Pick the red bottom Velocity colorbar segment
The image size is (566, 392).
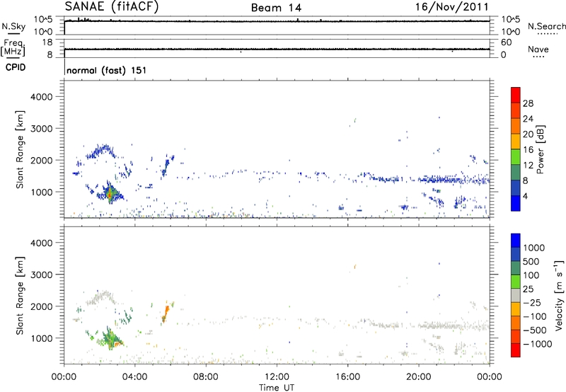point(516,350)
